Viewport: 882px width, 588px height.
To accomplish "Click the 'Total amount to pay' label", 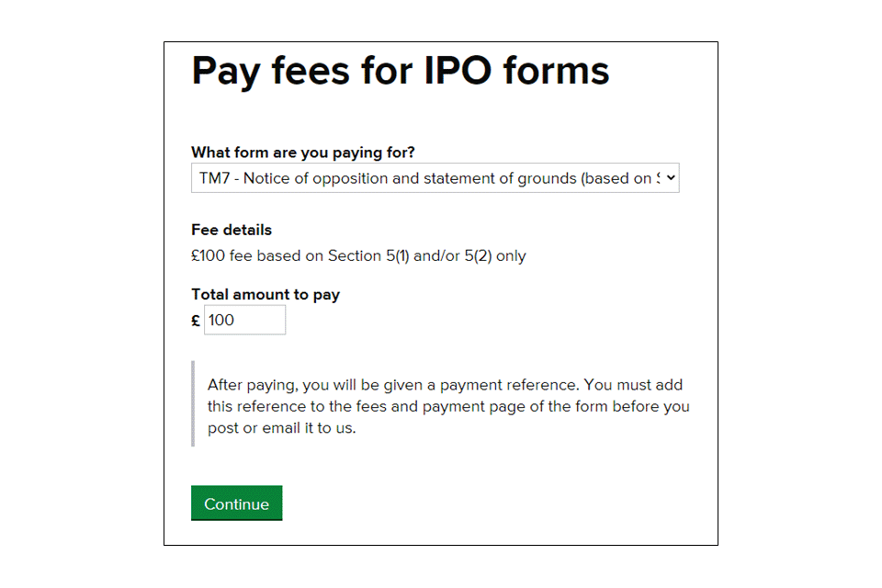I will coord(266,295).
